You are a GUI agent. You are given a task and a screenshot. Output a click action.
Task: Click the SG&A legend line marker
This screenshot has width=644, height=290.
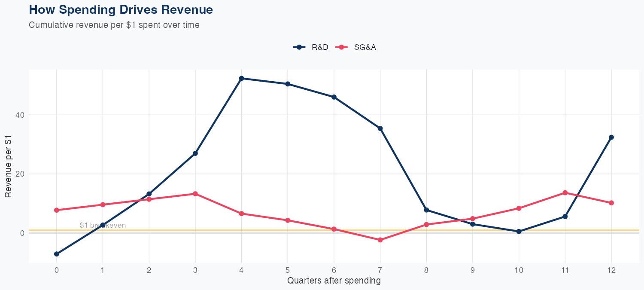341,47
